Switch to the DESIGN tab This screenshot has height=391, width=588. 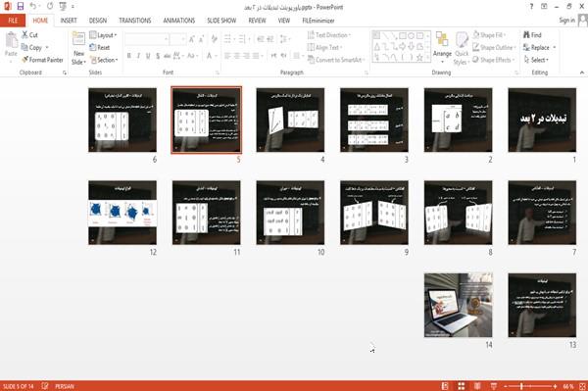tap(98, 21)
